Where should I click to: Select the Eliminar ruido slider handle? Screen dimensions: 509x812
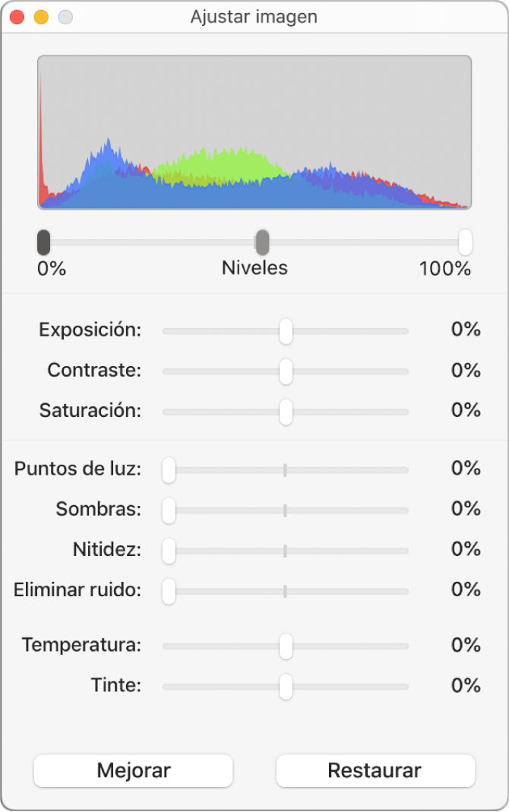tap(169, 590)
